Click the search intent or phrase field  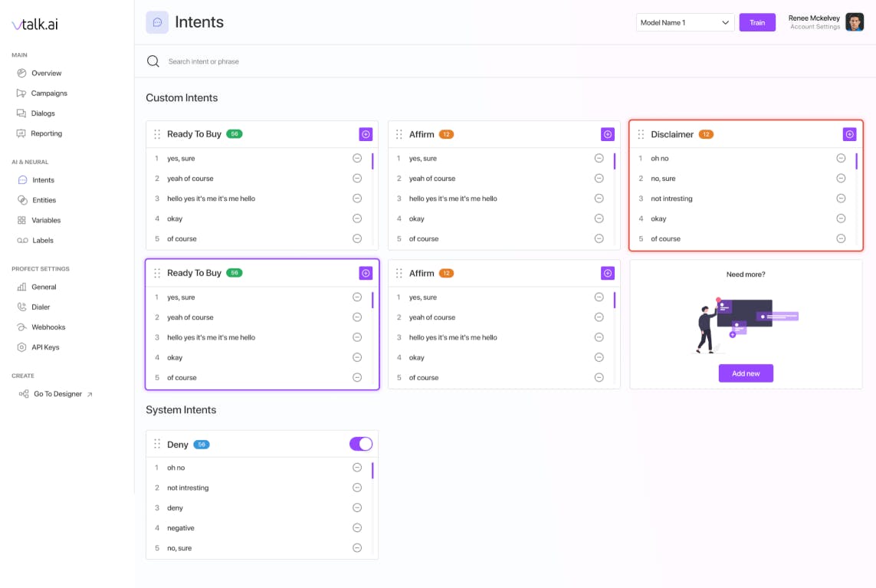[307, 61]
